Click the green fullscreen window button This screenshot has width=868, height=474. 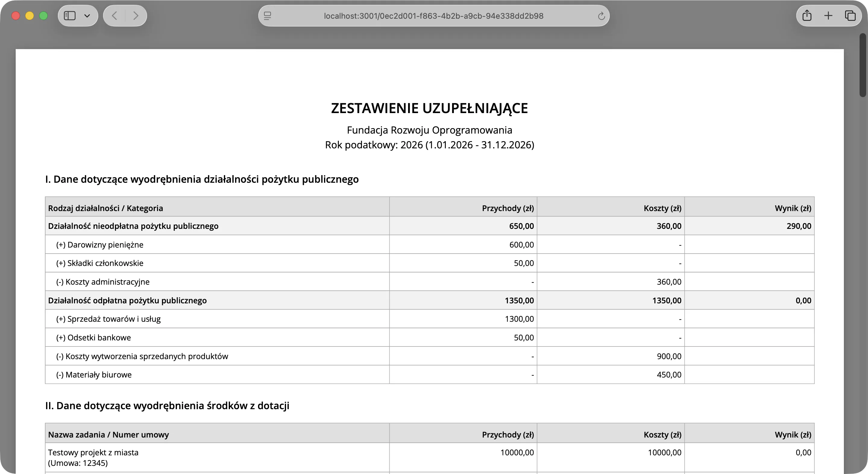(x=43, y=16)
